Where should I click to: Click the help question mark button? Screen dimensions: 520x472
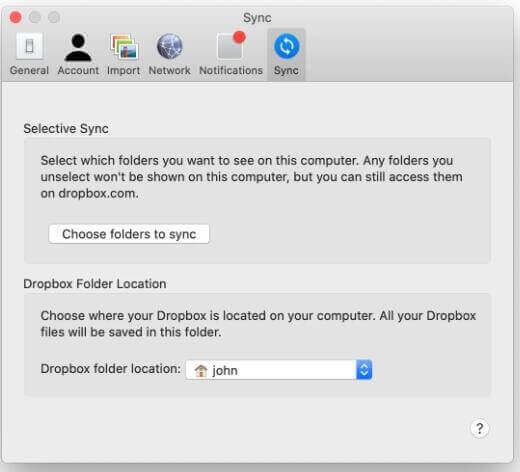[x=479, y=428]
